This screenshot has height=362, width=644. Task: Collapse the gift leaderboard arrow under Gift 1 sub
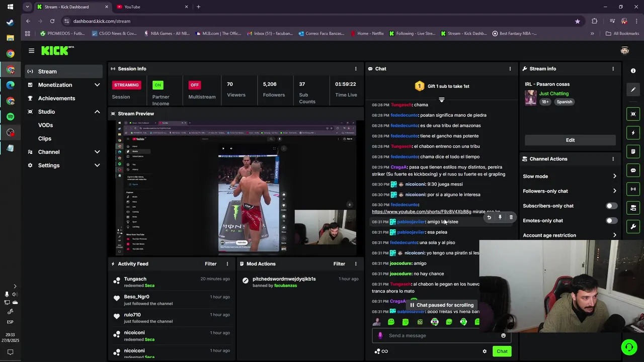pos(442,100)
